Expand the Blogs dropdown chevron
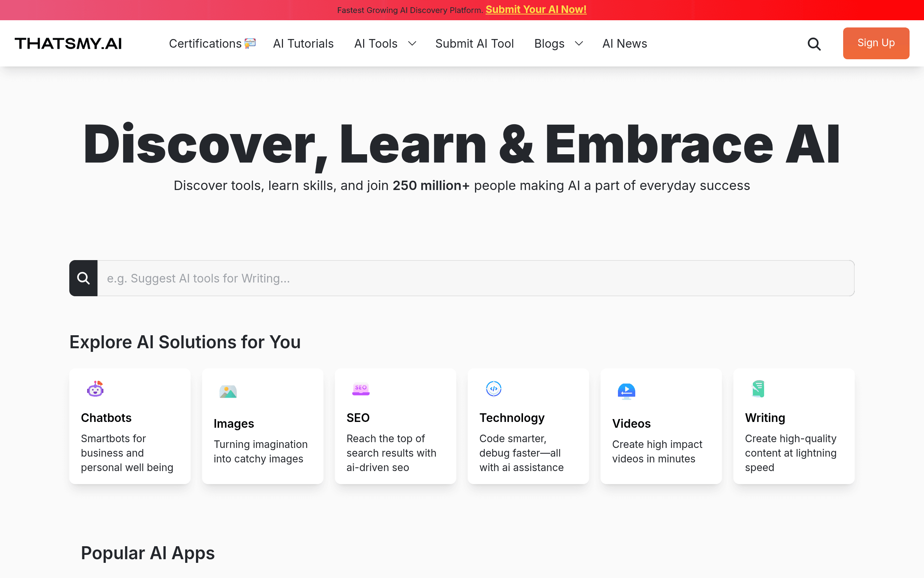924x578 pixels. click(x=579, y=44)
